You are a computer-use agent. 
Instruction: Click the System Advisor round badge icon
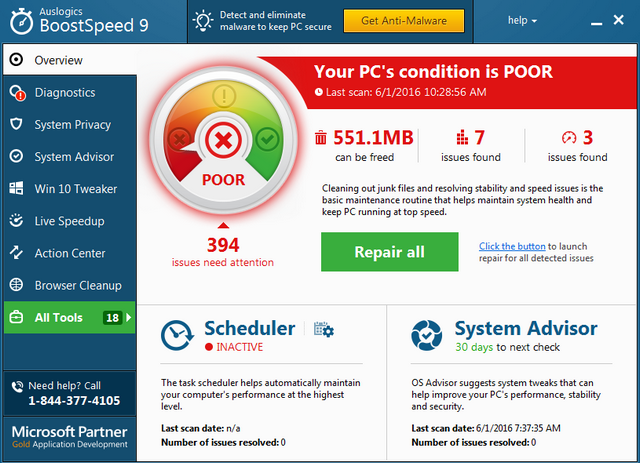pyautogui.click(x=427, y=336)
